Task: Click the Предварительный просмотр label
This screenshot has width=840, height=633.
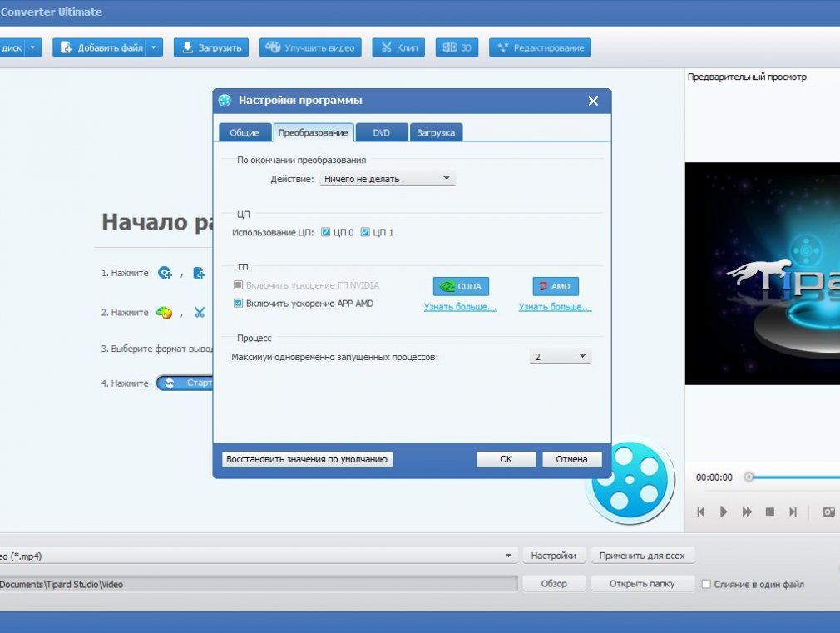Action: click(x=747, y=77)
